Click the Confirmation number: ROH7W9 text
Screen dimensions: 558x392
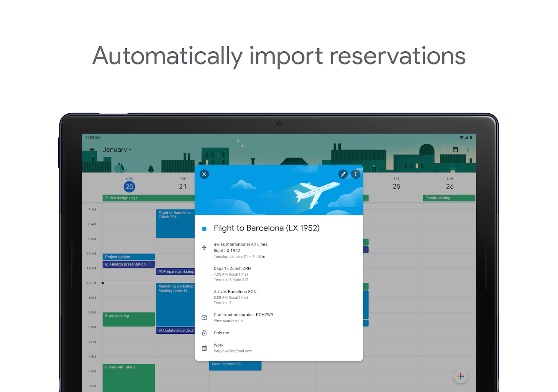[x=243, y=315]
